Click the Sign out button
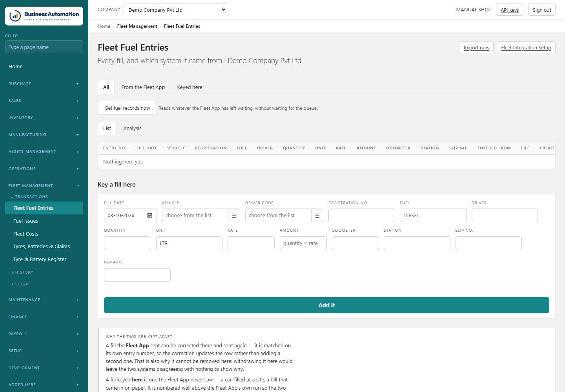Screen dimensions: 565x392 point(542,10)
